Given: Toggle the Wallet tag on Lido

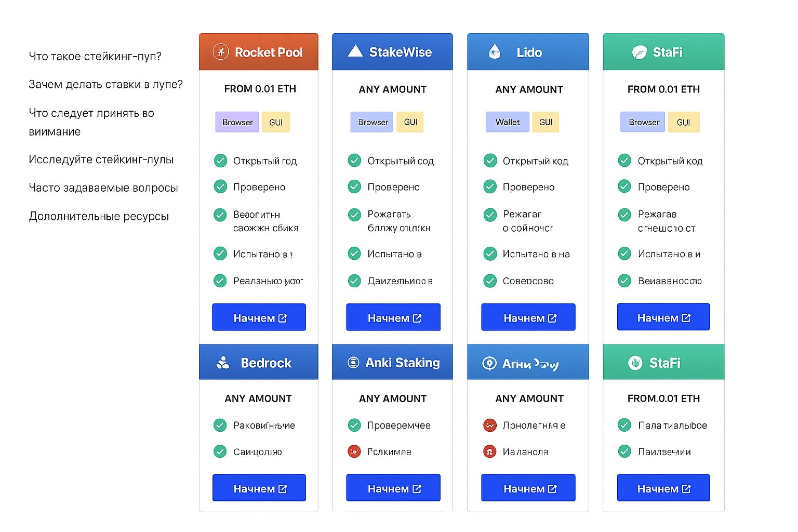Looking at the screenshot, I should 507,122.
